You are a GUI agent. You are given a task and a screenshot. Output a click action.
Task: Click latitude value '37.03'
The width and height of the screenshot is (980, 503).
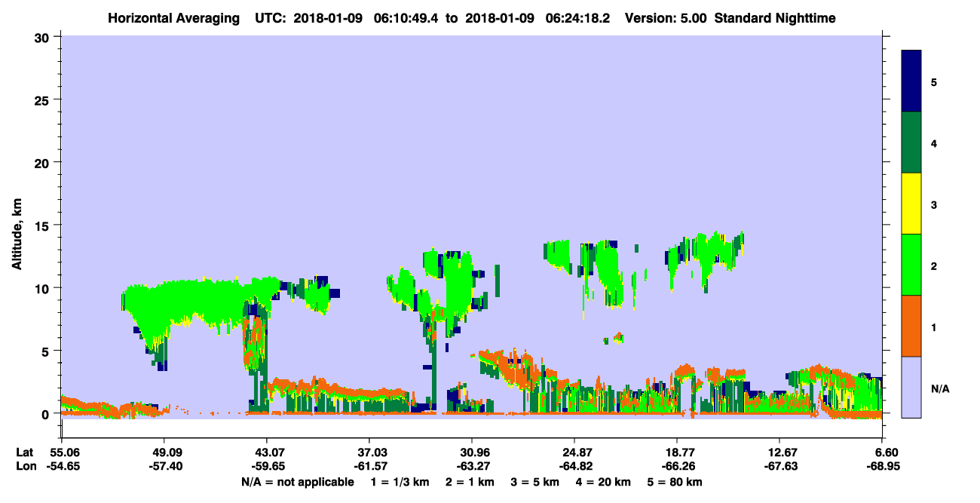point(369,452)
